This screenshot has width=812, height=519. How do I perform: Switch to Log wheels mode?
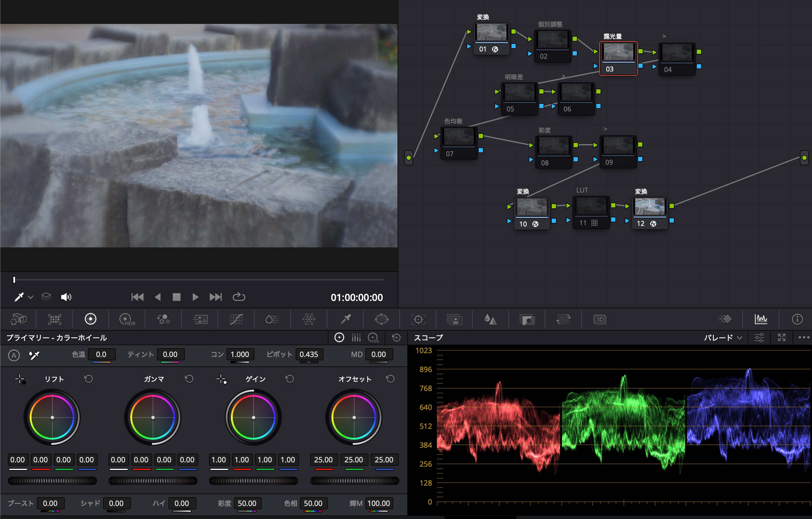pyautogui.click(x=373, y=338)
